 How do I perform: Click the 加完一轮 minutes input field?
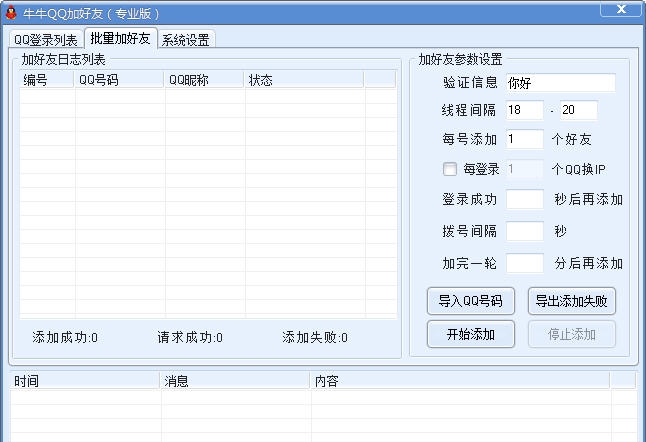pyautogui.click(x=524, y=263)
